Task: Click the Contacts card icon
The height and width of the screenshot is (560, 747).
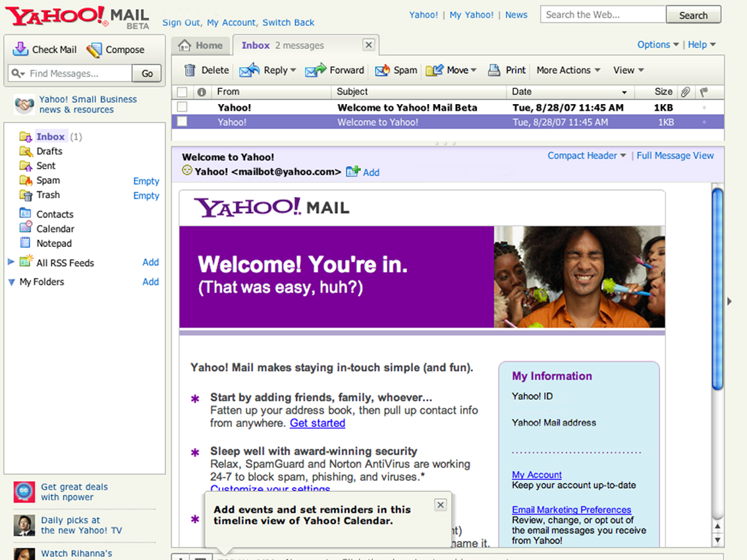Action: pyautogui.click(x=25, y=213)
